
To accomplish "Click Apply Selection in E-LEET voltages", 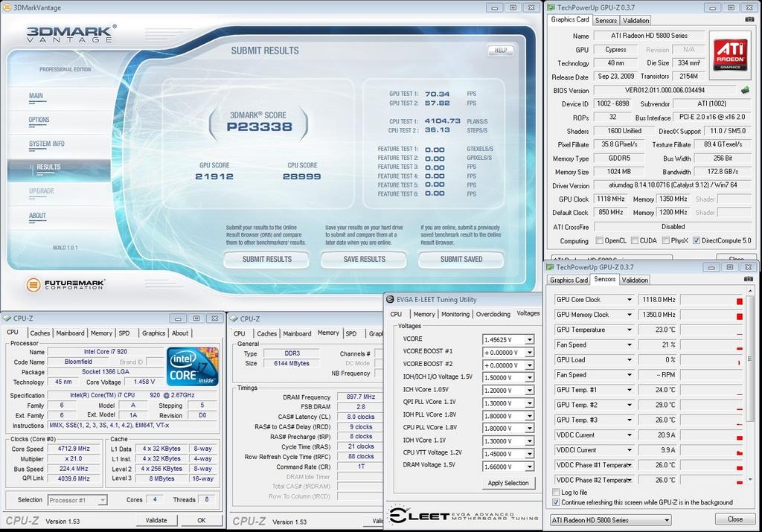I will [x=508, y=483].
